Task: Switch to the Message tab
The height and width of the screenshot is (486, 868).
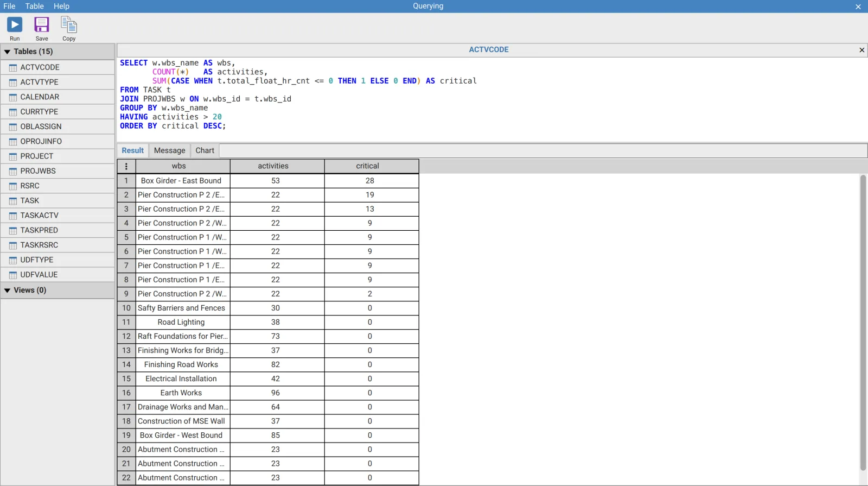Action: (x=170, y=150)
